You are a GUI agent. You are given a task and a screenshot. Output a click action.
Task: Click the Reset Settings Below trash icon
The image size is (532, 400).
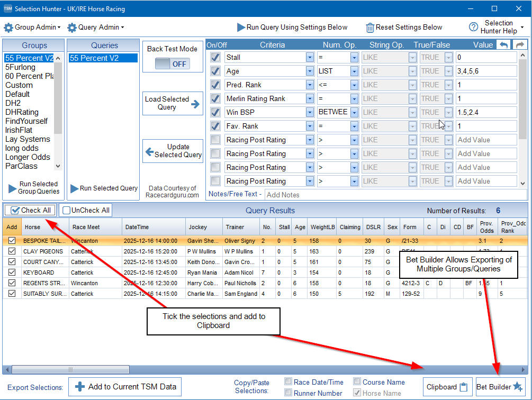pyautogui.click(x=370, y=28)
